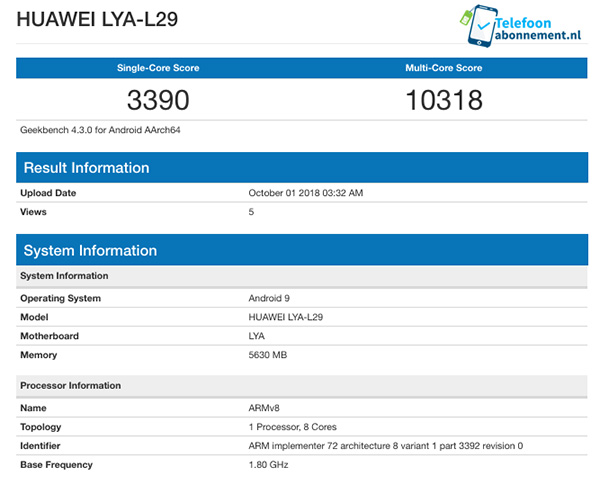
Task: Click the Upload Date label
Action: point(48,193)
